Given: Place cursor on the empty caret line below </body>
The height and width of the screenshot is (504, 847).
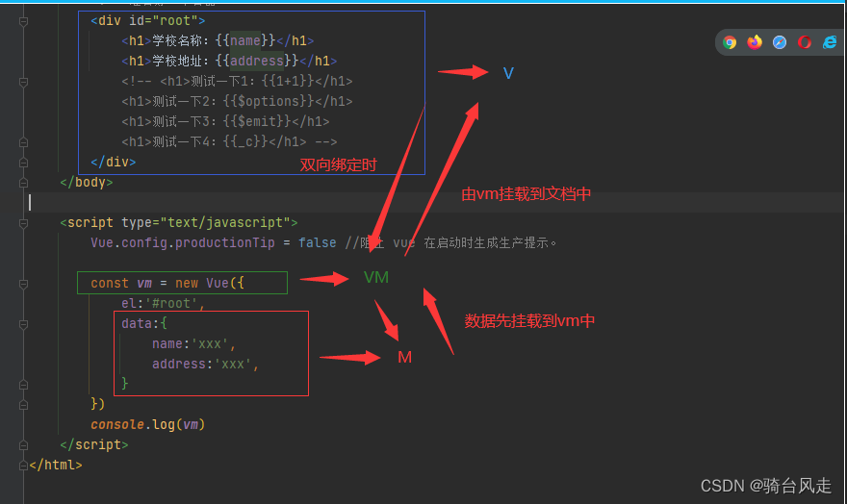Looking at the screenshot, I should [x=432, y=202].
